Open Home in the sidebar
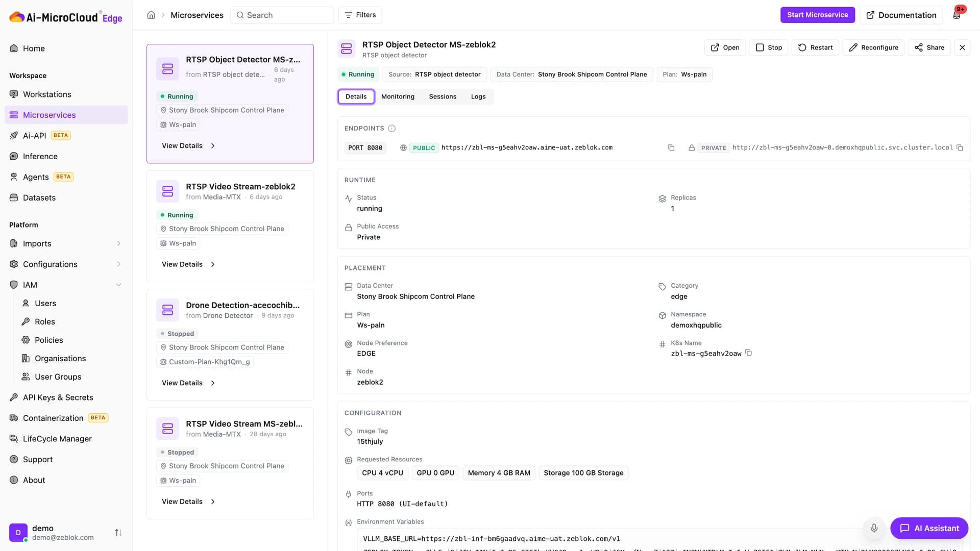 tap(66, 48)
